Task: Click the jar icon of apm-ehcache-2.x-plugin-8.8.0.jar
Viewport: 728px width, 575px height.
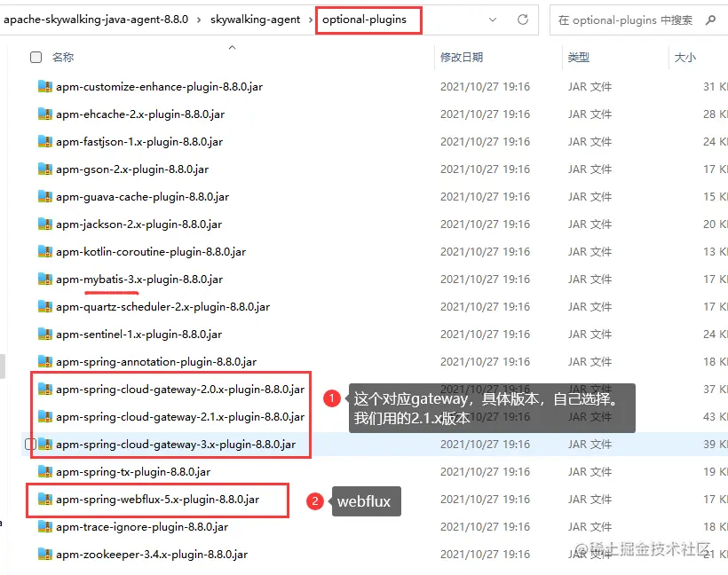Action: [x=45, y=114]
